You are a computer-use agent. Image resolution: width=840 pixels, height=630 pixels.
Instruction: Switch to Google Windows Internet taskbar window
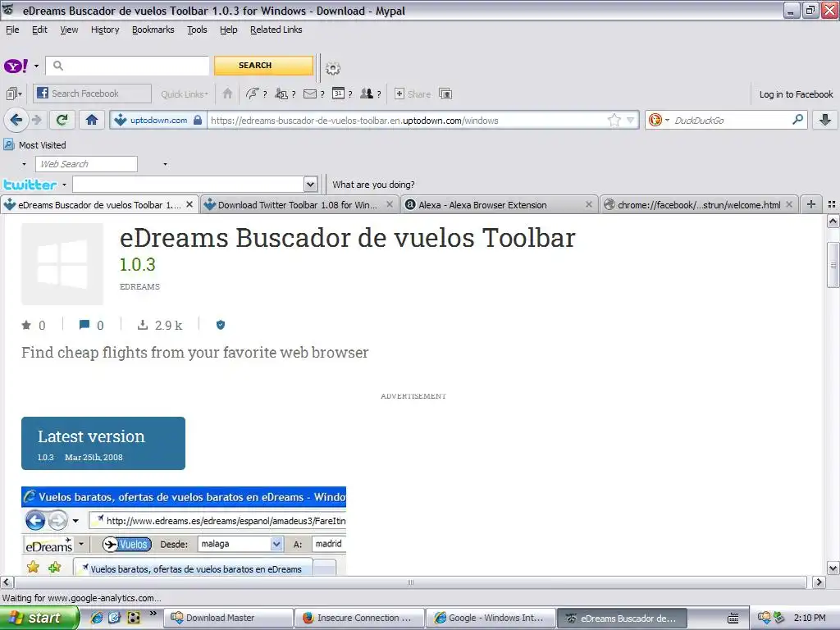click(491, 618)
